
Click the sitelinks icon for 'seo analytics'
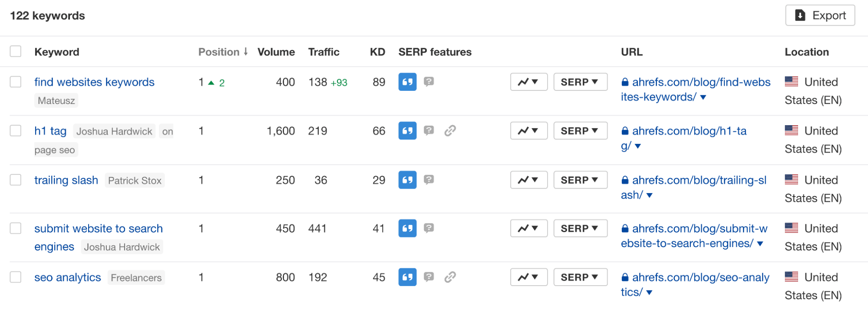(451, 277)
